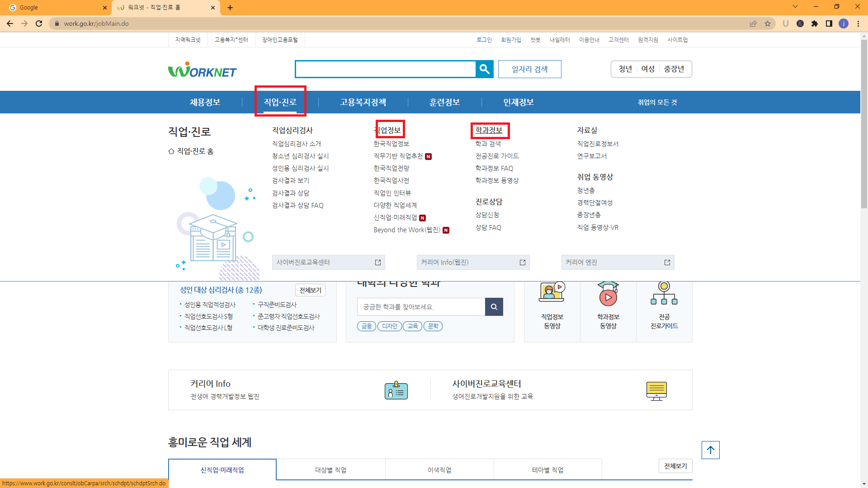Open the 채용정보 navigation menu
The height and width of the screenshot is (488, 868).
click(206, 102)
